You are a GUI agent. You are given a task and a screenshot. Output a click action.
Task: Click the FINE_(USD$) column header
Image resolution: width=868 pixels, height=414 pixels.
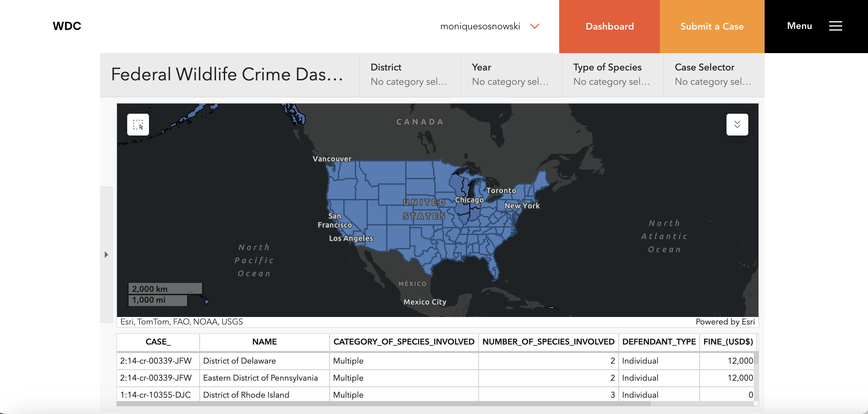click(x=728, y=342)
